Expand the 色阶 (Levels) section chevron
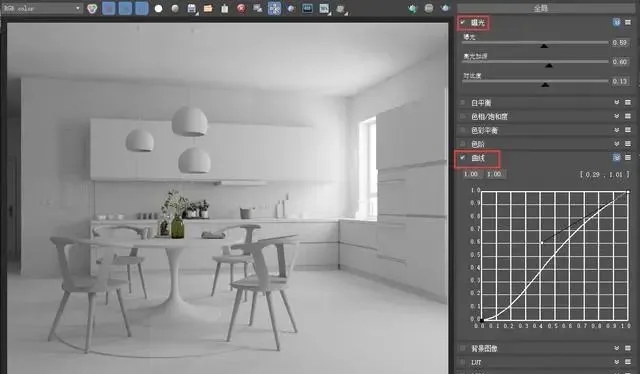This screenshot has height=374, width=640. click(616, 144)
